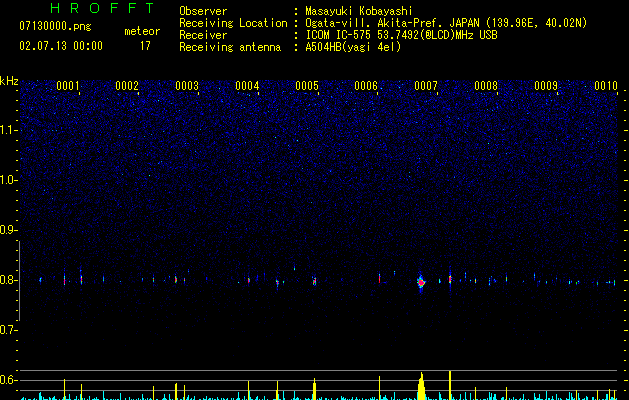Click the 1.1 kHz axis label

pos(9,130)
